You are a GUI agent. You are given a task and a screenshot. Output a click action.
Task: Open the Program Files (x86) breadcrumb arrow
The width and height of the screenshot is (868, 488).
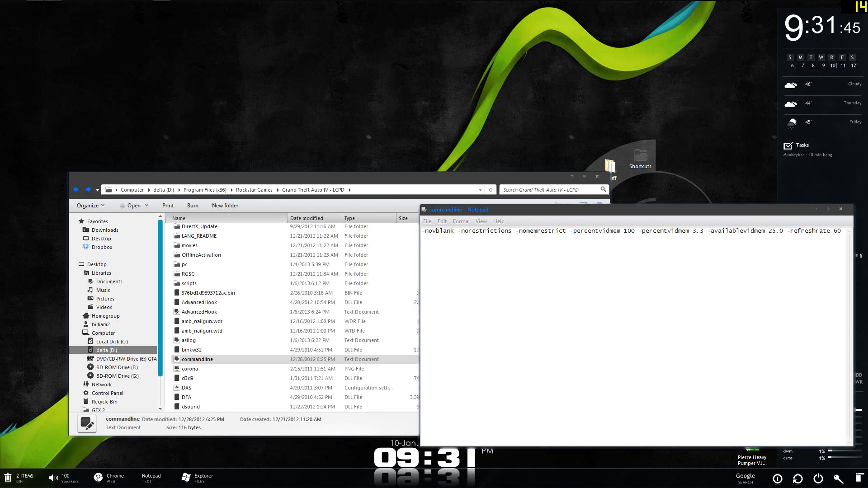(231, 190)
